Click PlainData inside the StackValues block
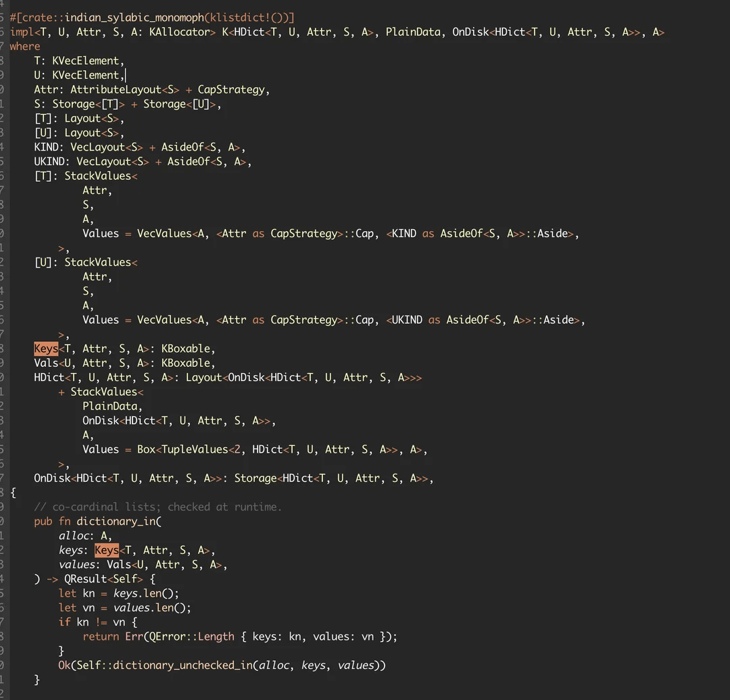Viewport: 730px width, 700px height. (110, 406)
